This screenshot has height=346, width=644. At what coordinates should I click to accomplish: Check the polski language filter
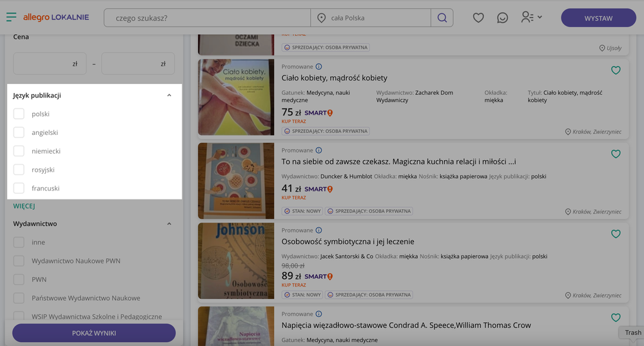click(x=19, y=114)
